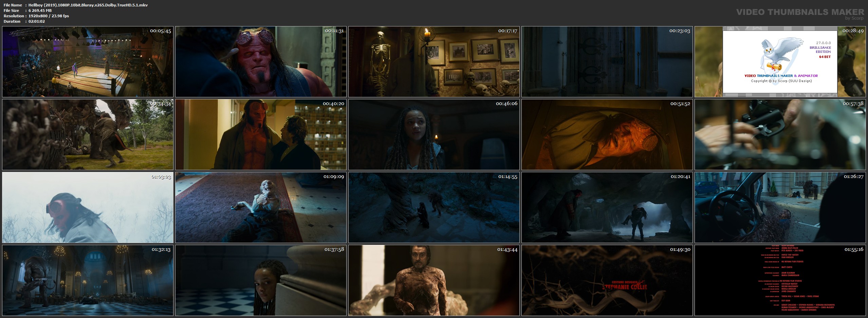The height and width of the screenshot is (318, 868).
Task: Click the orange-lit sleeping figure thumbnail at 00:51:52
Action: point(607,135)
